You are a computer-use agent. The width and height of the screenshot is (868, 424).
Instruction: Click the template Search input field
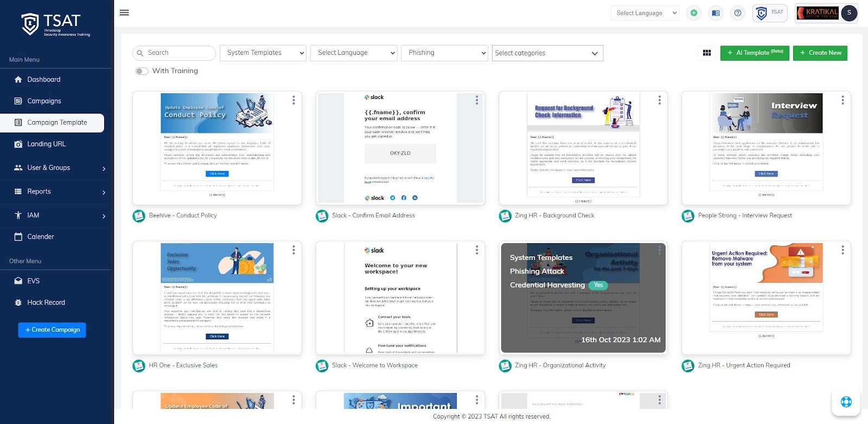(x=174, y=53)
